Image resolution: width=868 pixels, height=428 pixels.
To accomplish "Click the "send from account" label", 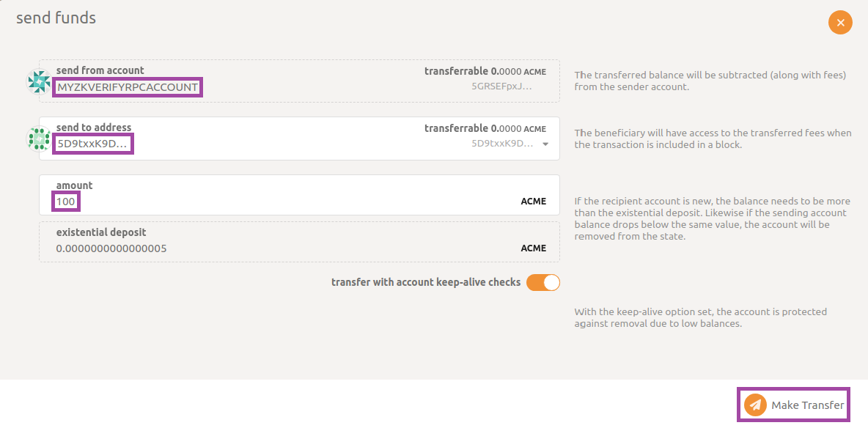I will pos(100,70).
